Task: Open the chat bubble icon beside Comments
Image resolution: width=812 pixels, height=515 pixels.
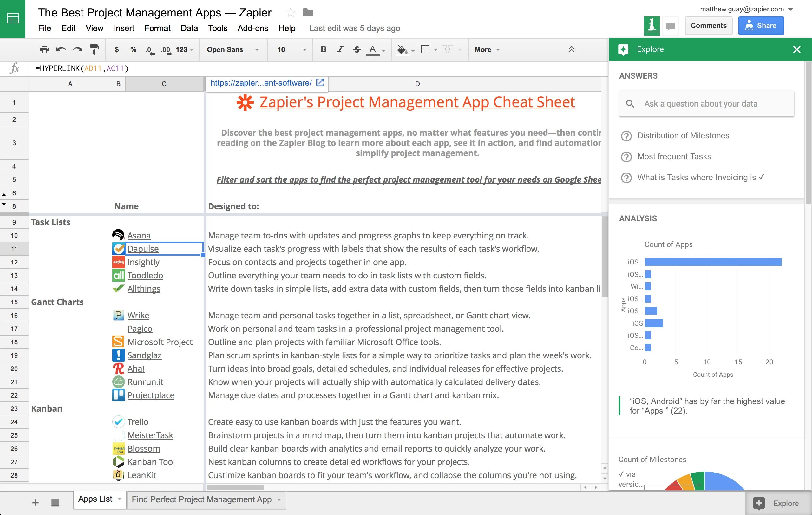Action: click(x=670, y=26)
